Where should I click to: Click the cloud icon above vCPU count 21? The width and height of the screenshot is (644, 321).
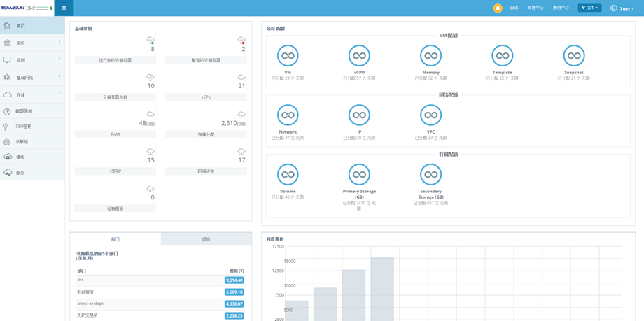pos(241,77)
